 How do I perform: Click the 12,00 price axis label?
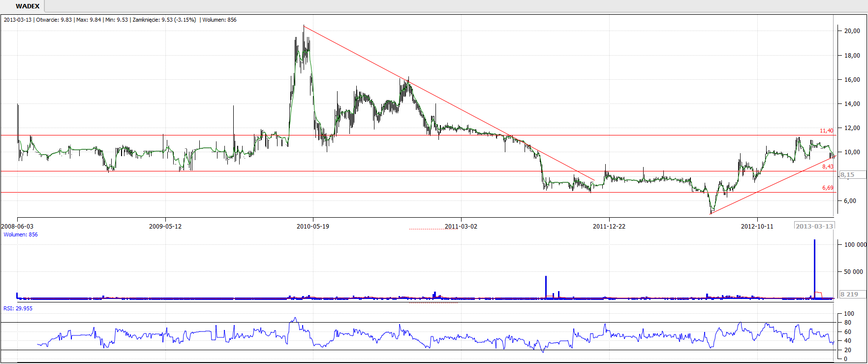[852, 128]
